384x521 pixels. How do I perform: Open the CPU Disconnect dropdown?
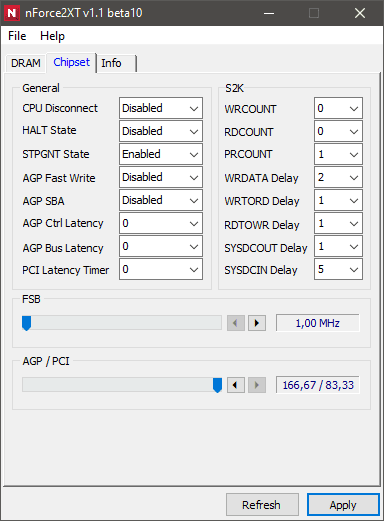(x=161, y=108)
